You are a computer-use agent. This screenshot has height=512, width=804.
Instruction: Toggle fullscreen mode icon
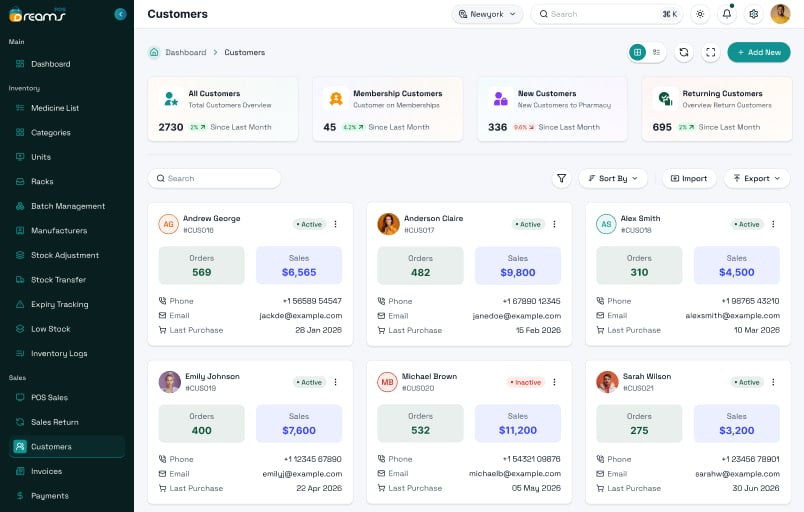(x=710, y=52)
